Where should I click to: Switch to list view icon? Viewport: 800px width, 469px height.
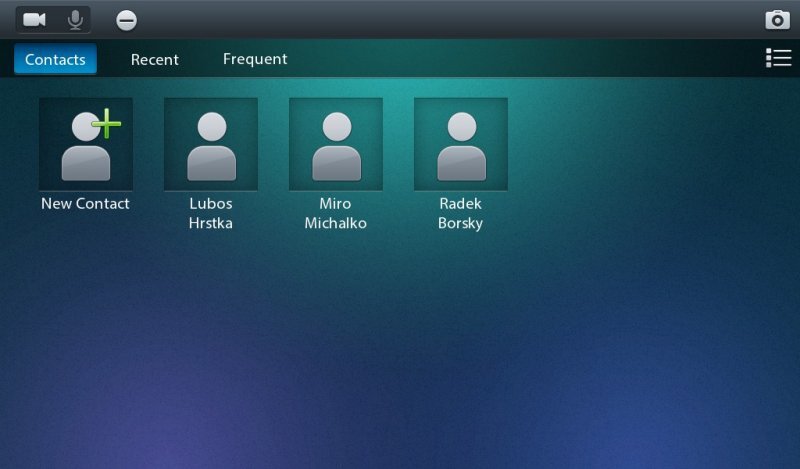tap(779, 58)
